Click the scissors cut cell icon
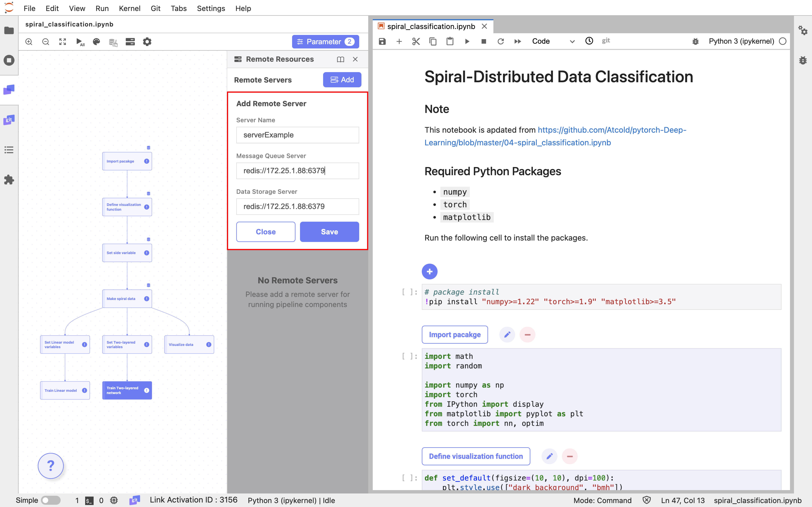Screen dimensions: 812x507 tap(416, 41)
